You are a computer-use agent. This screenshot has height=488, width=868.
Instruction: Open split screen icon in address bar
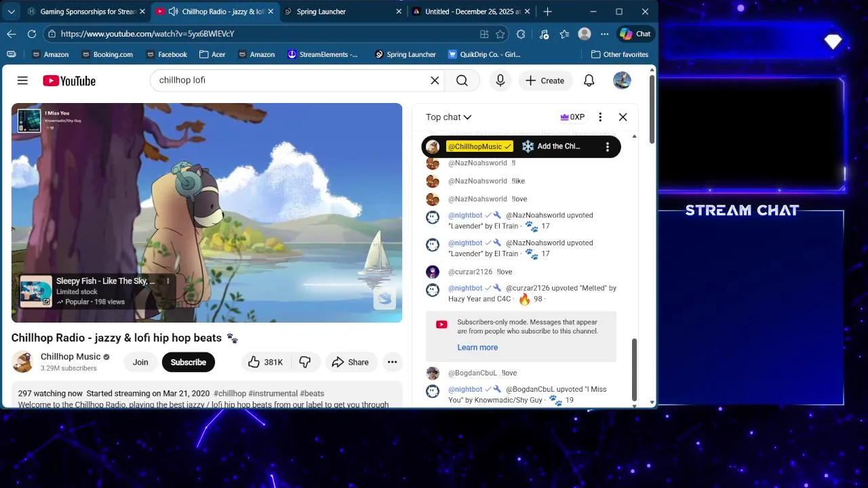(484, 34)
